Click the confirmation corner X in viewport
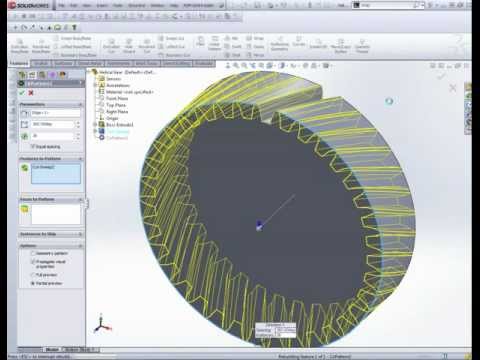 point(453,88)
